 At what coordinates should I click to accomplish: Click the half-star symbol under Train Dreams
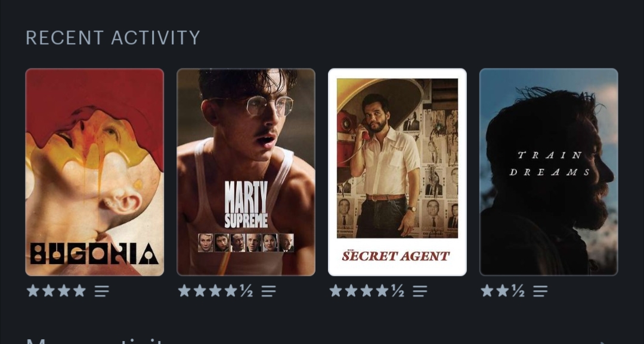(x=518, y=291)
